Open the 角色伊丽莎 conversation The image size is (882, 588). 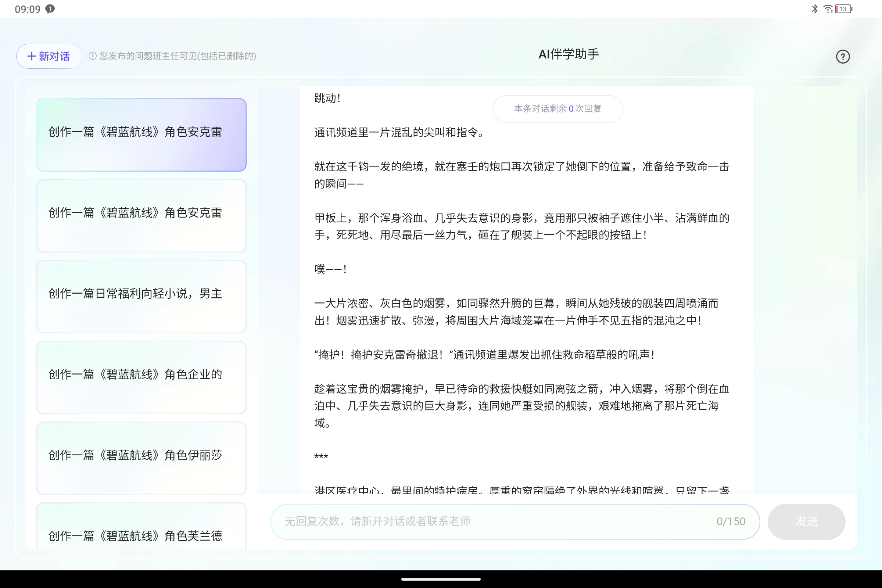tap(141, 458)
